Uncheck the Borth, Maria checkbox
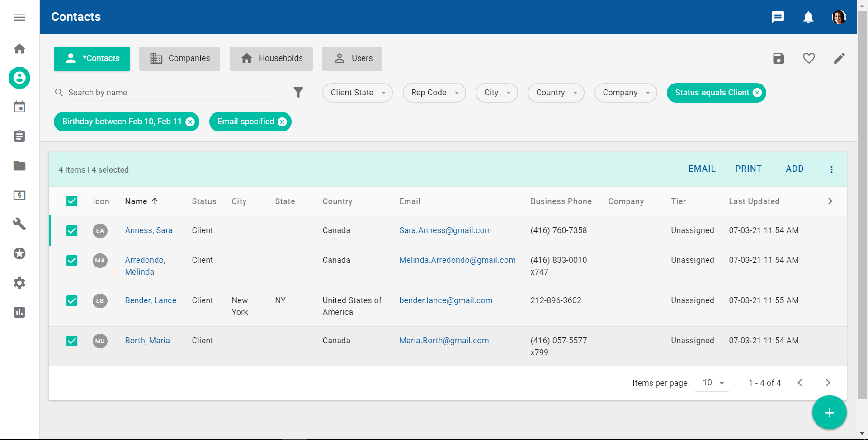 coord(72,341)
